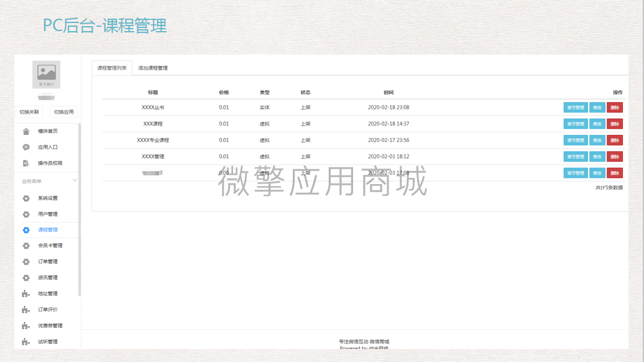Click the footer text 专注微信互动 微信商城
The image size is (644, 362).
coord(364,341)
